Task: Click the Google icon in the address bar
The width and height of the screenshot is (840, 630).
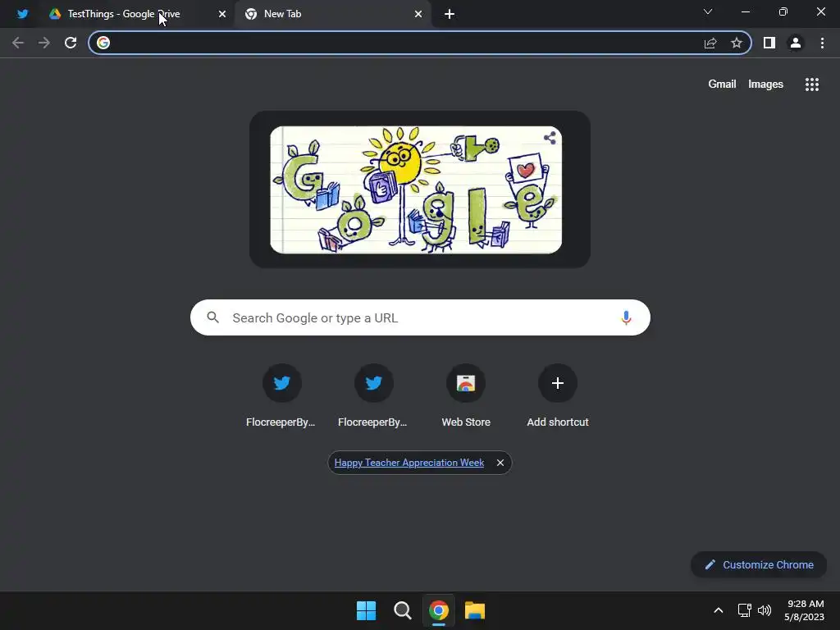Action: coord(103,43)
